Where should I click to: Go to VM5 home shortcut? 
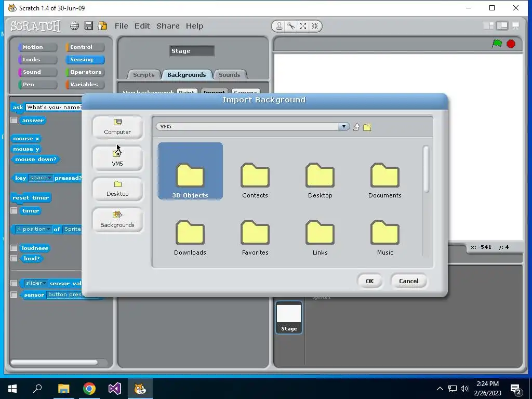[x=117, y=158]
